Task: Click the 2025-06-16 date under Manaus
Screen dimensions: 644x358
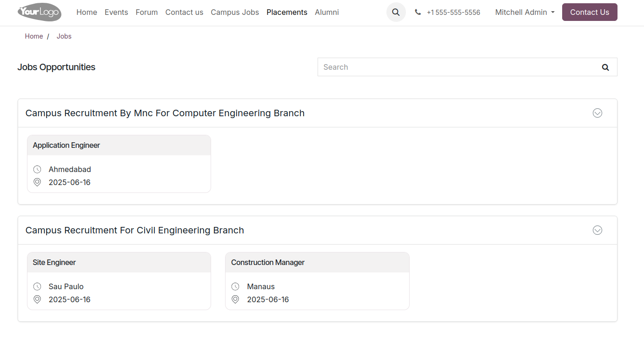Action: tap(268, 299)
